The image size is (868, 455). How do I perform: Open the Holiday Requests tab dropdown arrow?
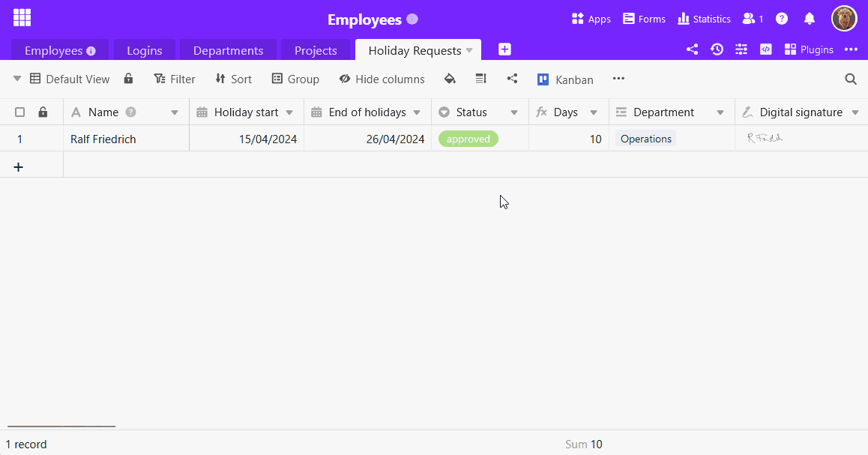pyautogui.click(x=469, y=50)
